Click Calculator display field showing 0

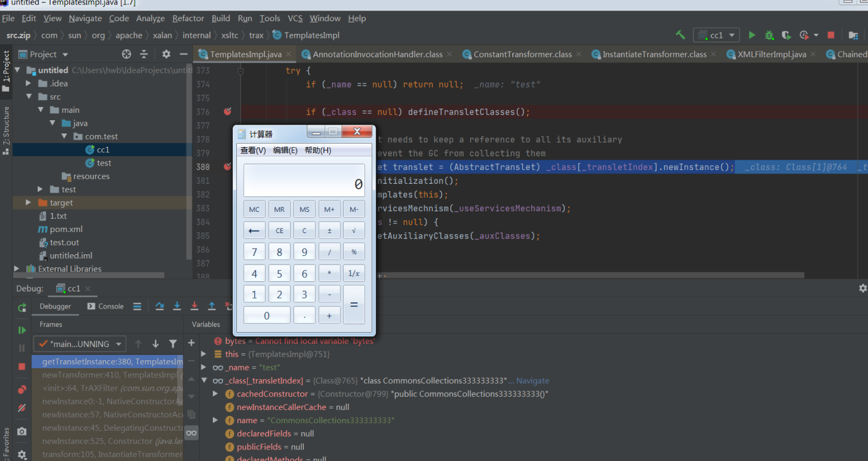[304, 180]
